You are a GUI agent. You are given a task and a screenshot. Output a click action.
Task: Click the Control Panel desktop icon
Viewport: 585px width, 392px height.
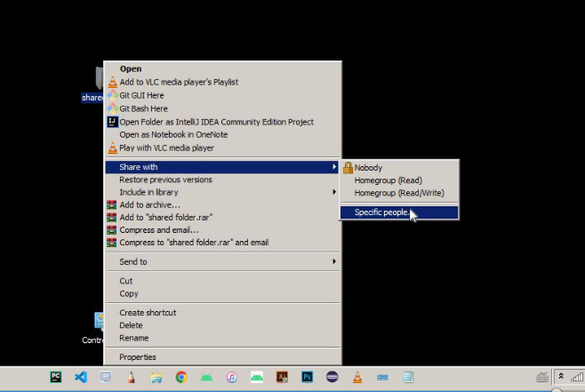click(100, 322)
